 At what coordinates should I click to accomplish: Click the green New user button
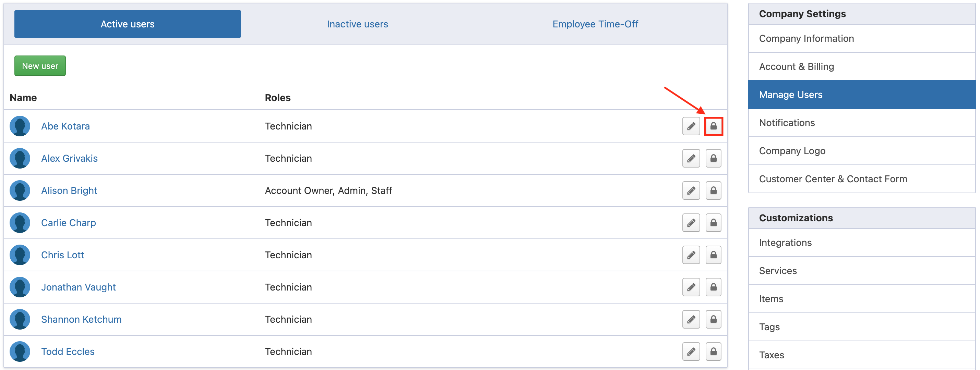pyautogui.click(x=40, y=66)
